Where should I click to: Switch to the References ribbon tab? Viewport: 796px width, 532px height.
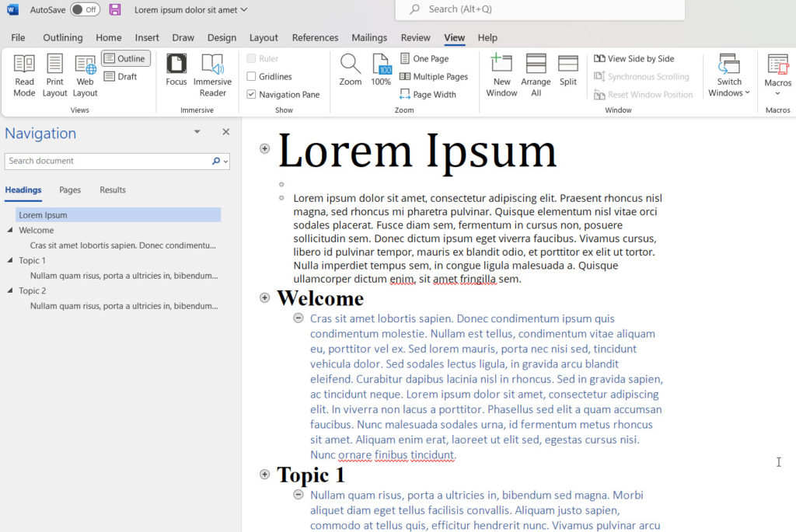tap(315, 37)
